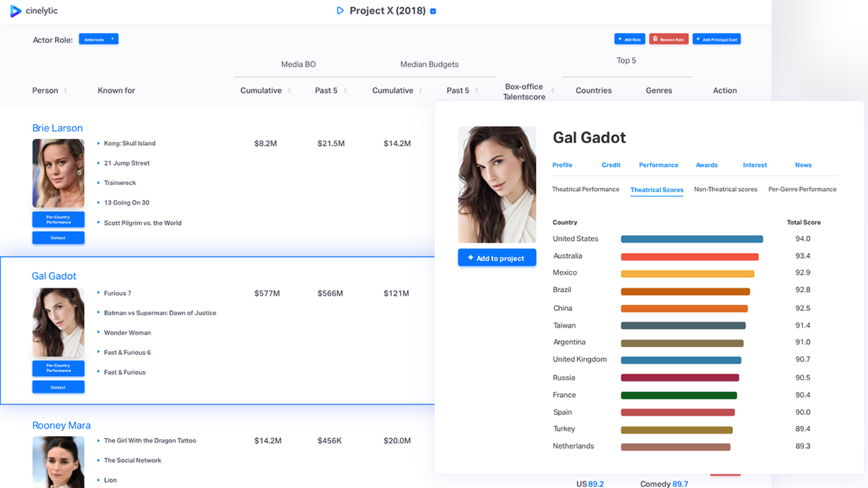Click Rooney Mara's photo thumbnail
868x488 pixels.
click(x=59, y=462)
